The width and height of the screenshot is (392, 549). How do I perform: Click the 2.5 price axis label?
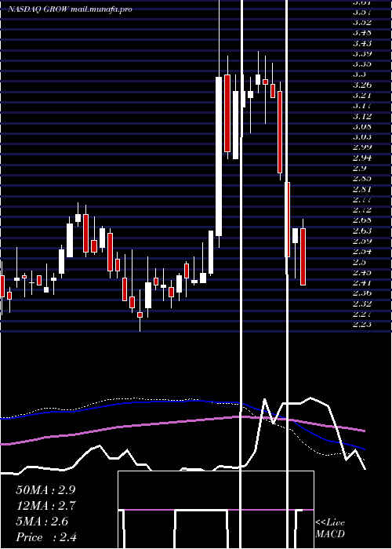point(359,261)
